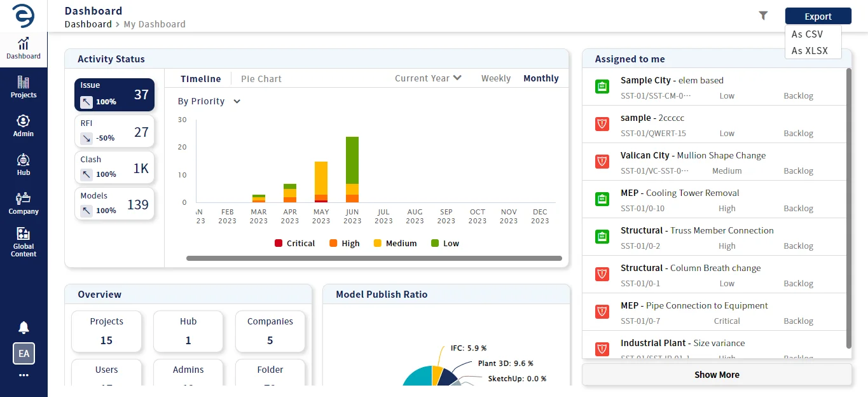Click red shield icon for sample 2ccccc

click(x=602, y=125)
